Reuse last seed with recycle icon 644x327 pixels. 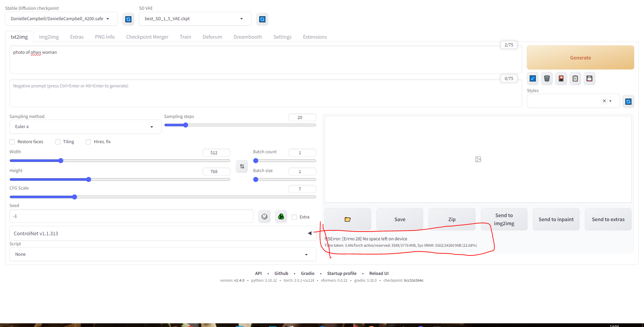[281, 217]
